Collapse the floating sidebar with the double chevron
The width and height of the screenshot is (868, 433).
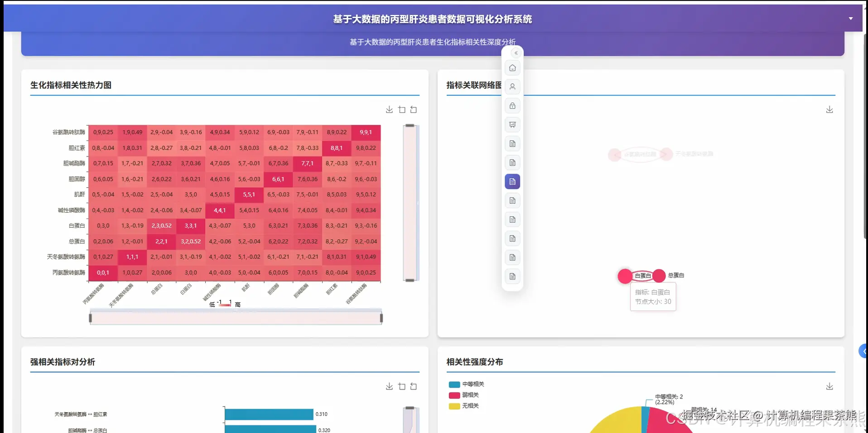pos(516,53)
